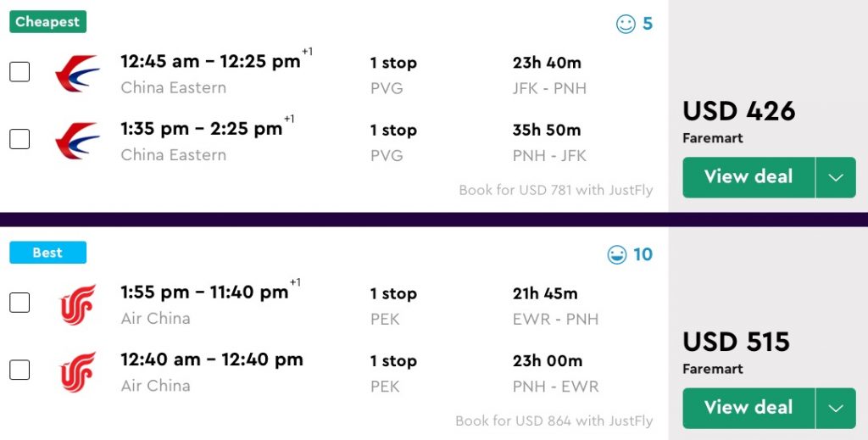Click the Air China logo on the EWR - PNH flight
Screen dimensions: 868x440
tap(77, 304)
